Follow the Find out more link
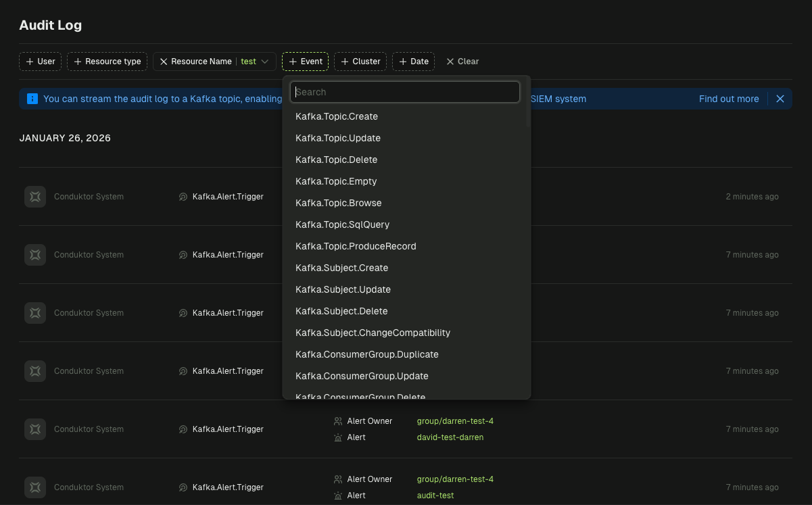 (x=728, y=99)
